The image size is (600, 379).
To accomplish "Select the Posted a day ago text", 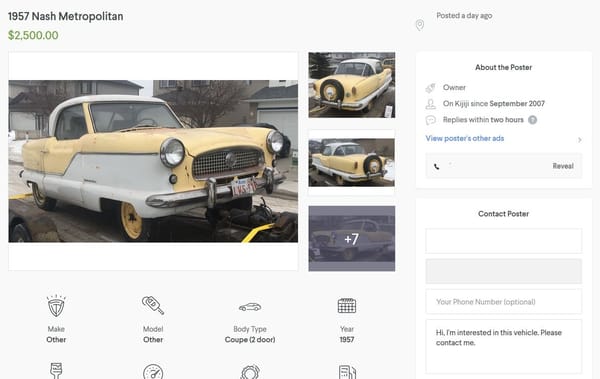I will (464, 16).
